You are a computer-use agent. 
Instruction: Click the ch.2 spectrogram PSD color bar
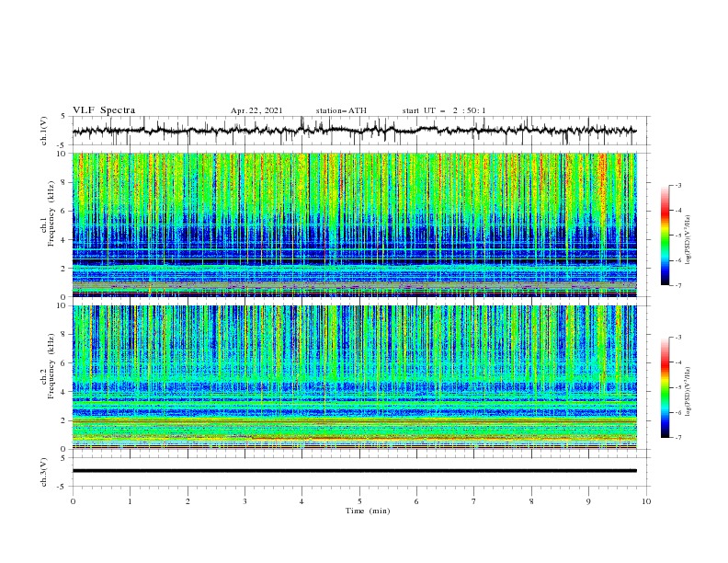click(665, 387)
